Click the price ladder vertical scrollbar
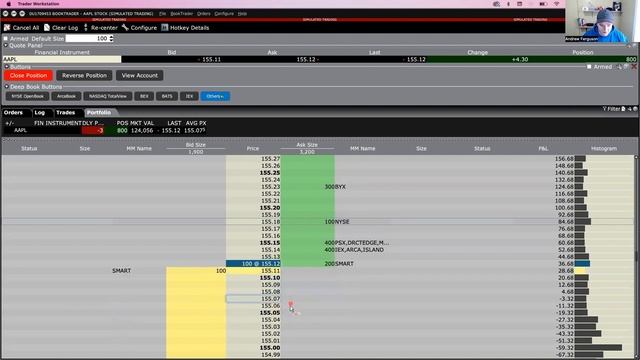This screenshot has width=640, height=360. tap(636, 257)
